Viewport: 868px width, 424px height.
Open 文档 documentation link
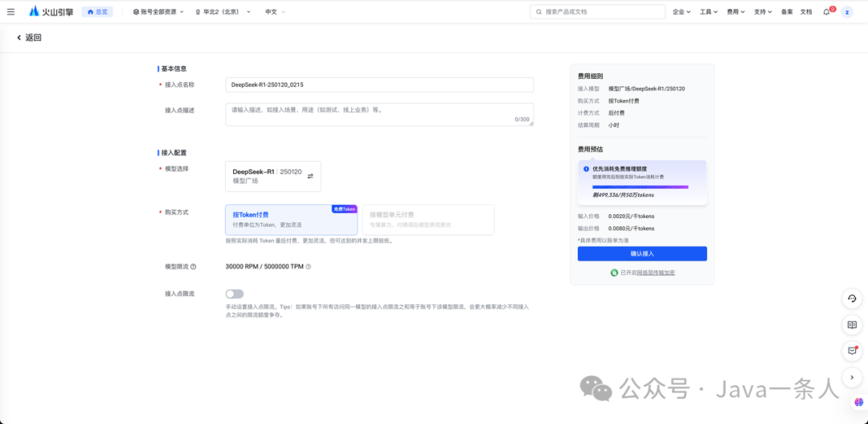tap(806, 11)
